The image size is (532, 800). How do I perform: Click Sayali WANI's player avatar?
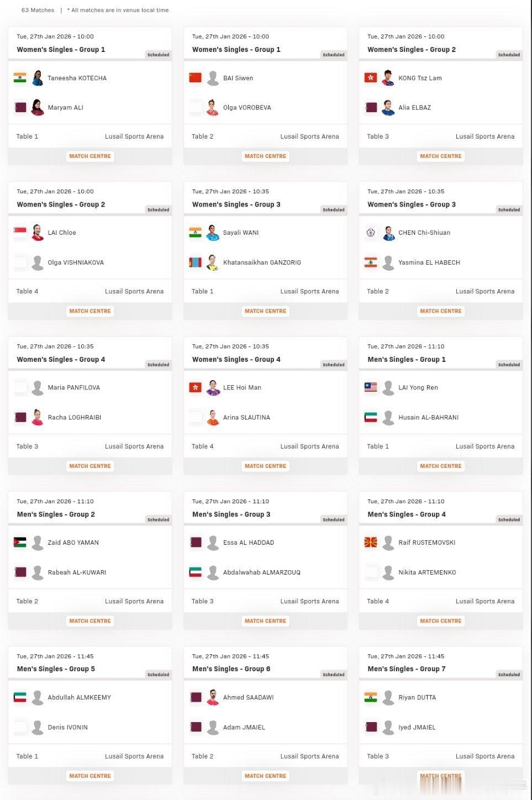213,233
